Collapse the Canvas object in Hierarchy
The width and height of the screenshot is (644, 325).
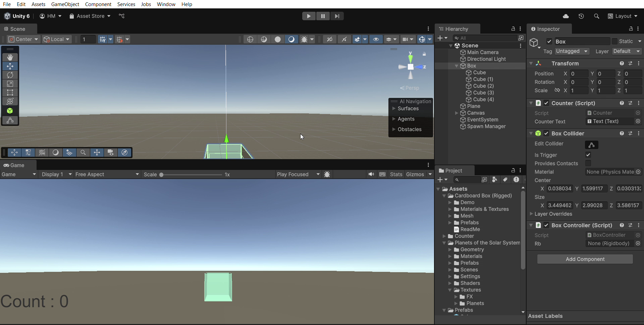pyautogui.click(x=457, y=113)
